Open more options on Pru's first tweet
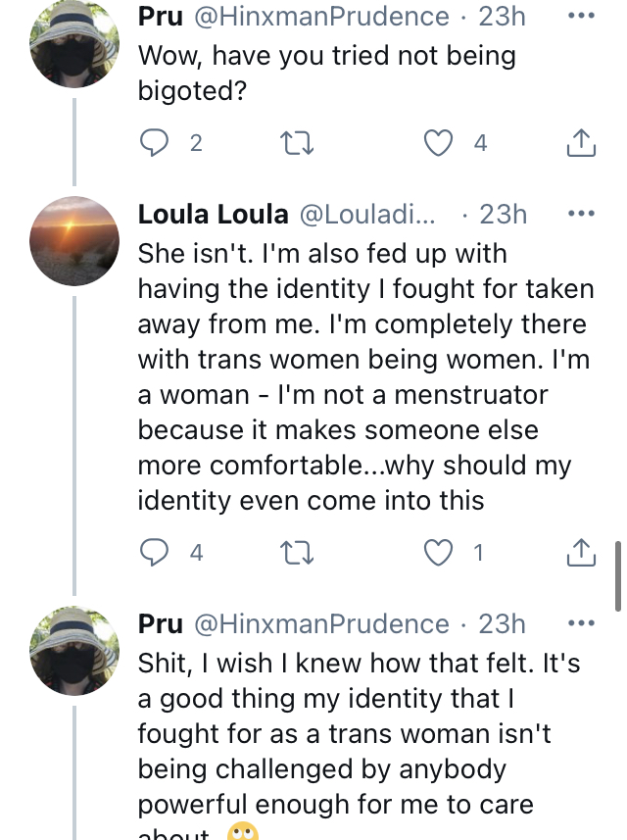The width and height of the screenshot is (627, 840). click(x=581, y=17)
